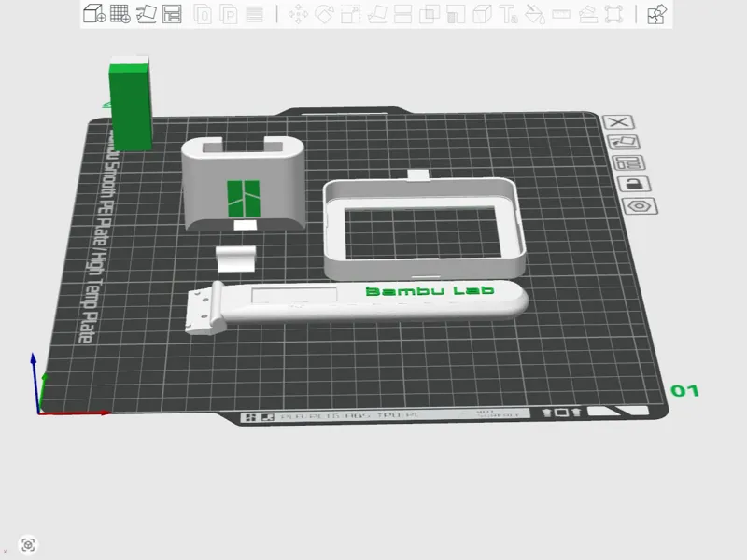Arrange objects on this plate
The image size is (747, 560).
pyautogui.click(x=628, y=162)
